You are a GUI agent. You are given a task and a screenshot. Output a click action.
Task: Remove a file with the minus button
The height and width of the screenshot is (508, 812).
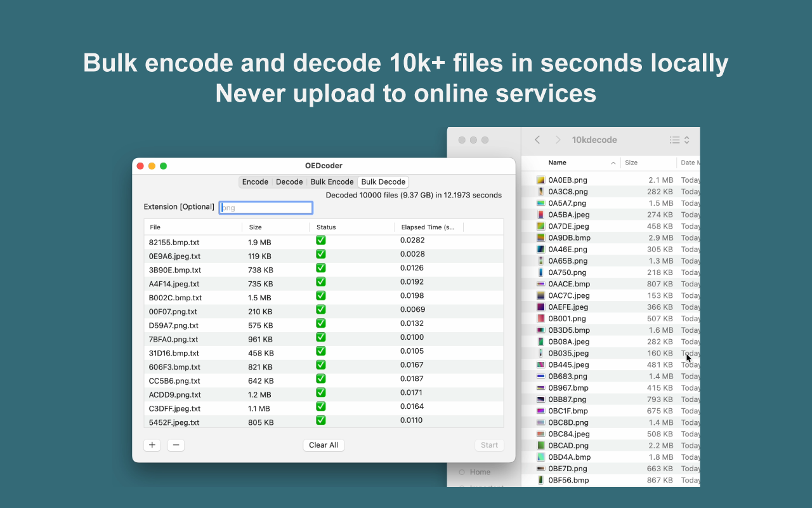(x=176, y=445)
